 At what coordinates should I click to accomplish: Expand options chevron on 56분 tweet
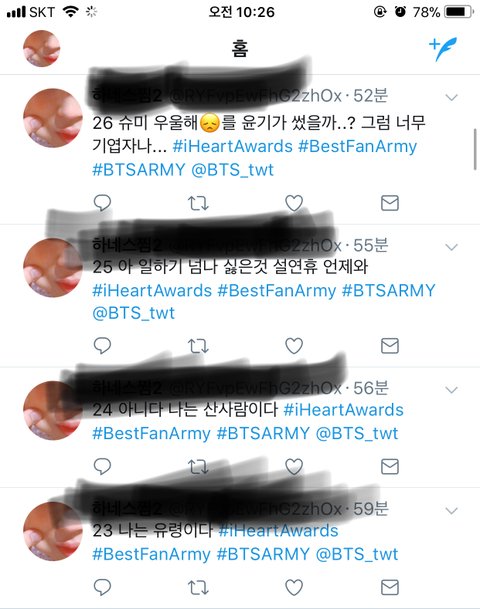[x=451, y=390]
